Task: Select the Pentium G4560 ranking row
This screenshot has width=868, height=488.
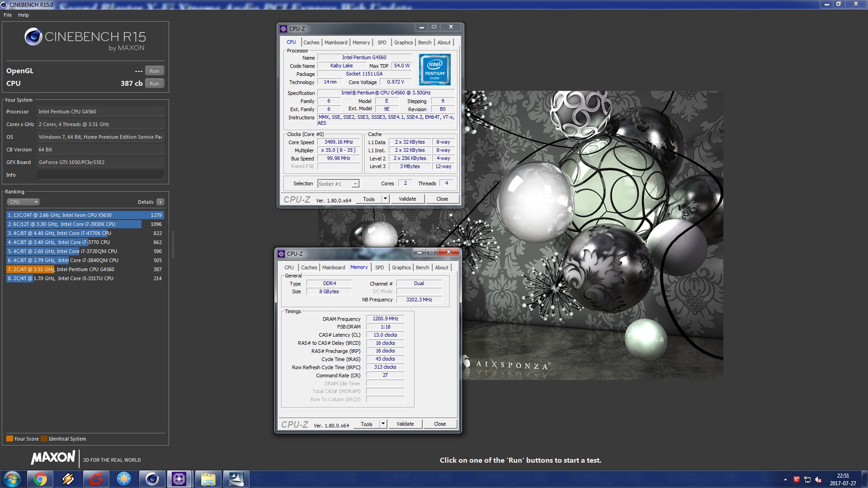Action: click(85, 269)
